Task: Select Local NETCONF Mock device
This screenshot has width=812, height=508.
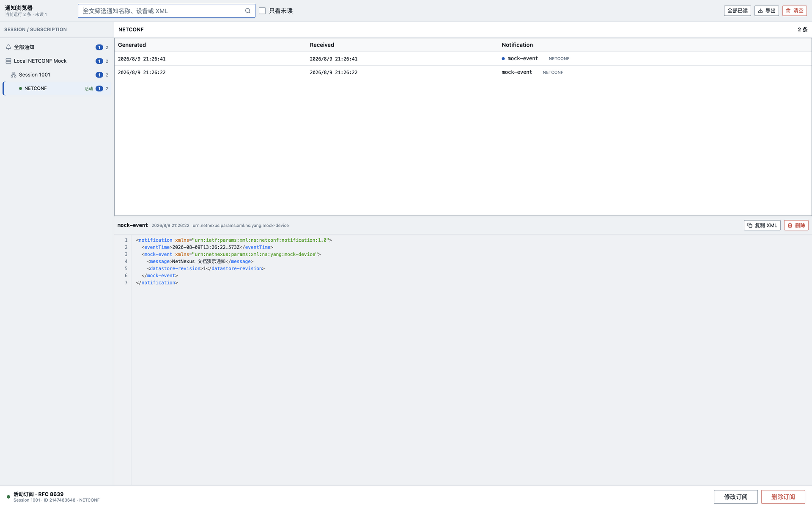Action: coord(57,61)
